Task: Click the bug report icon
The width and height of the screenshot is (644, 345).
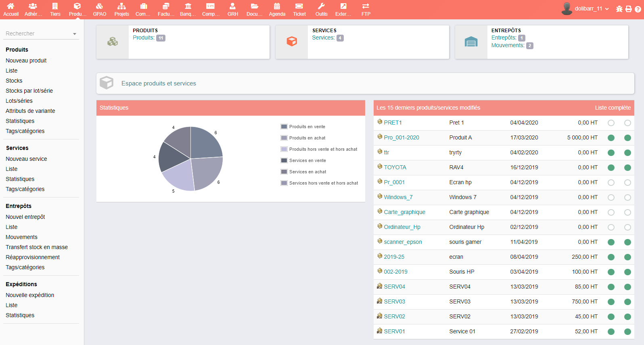Action: click(619, 9)
